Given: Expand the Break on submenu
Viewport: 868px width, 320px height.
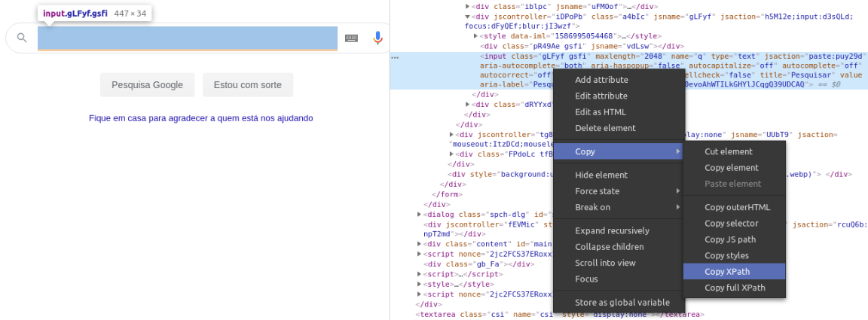Looking at the screenshot, I should pos(619,207).
